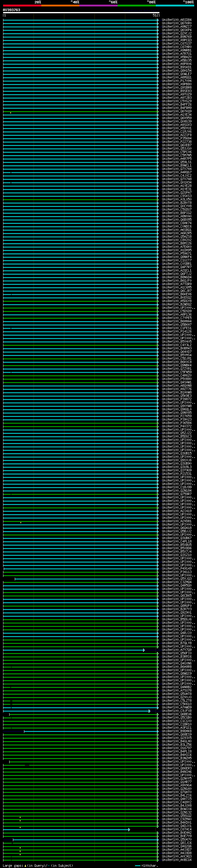Click the 512 end position on query ruler
Screen dimensions: 197x868
pos(155,15)
